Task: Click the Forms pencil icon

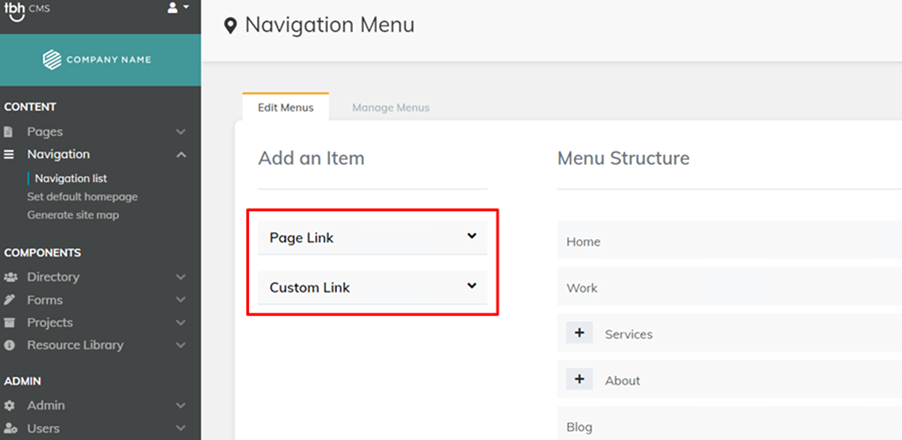Action: coord(9,300)
